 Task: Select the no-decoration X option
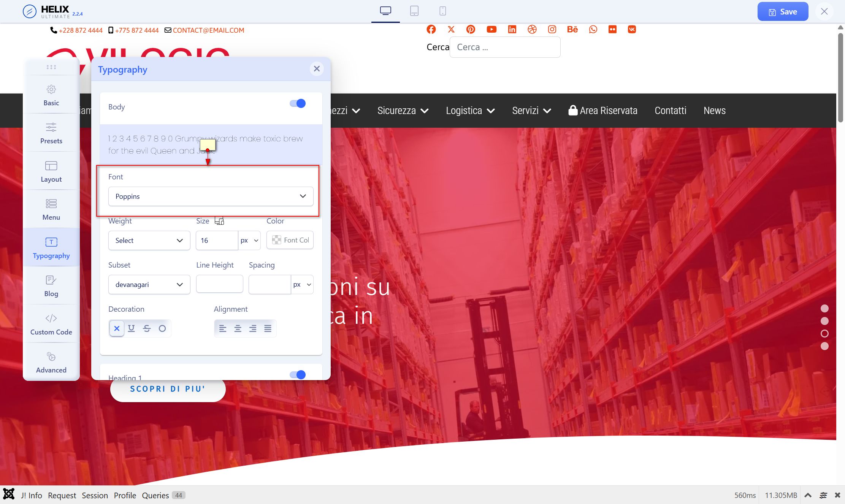pos(117,328)
